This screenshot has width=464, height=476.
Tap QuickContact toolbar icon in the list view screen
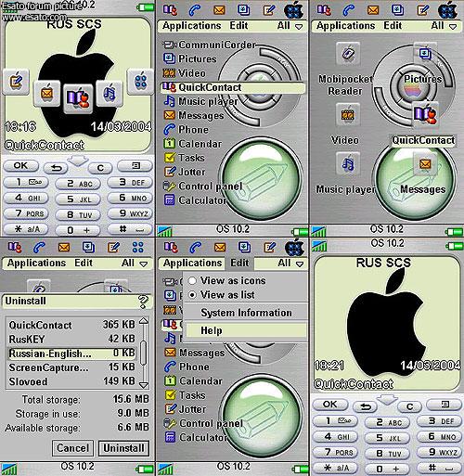[x=171, y=10]
